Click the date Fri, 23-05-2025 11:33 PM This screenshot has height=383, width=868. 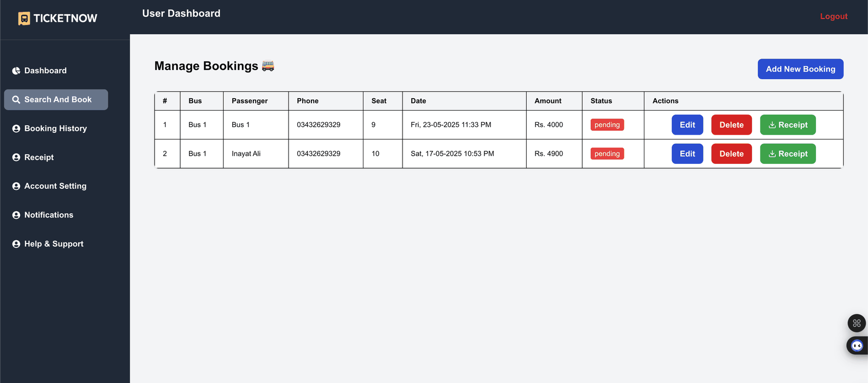pos(451,125)
